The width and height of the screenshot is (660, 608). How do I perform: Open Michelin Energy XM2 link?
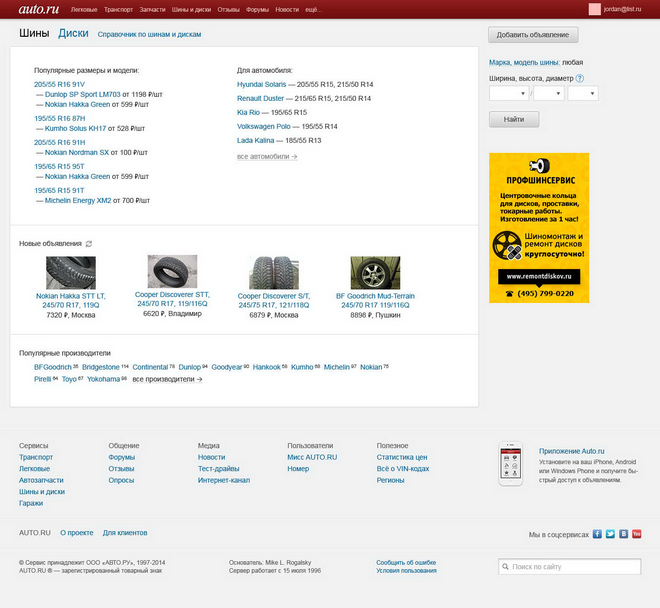tap(78, 200)
